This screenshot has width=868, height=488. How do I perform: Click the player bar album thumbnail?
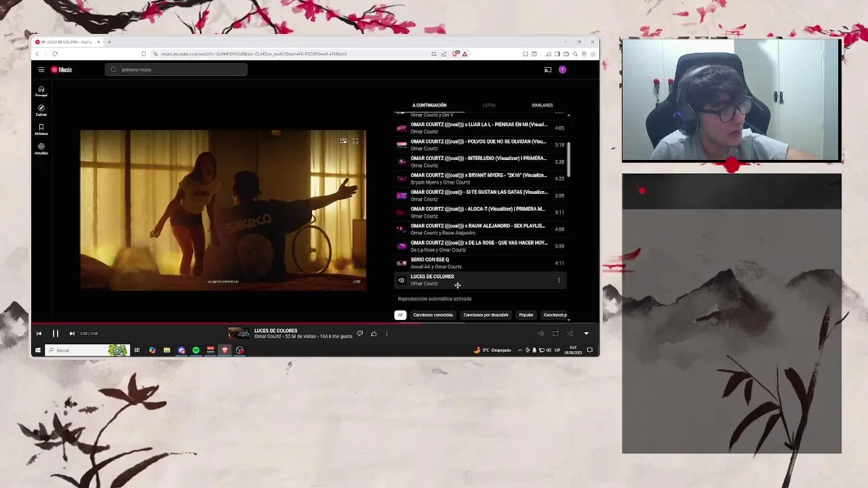click(x=239, y=333)
